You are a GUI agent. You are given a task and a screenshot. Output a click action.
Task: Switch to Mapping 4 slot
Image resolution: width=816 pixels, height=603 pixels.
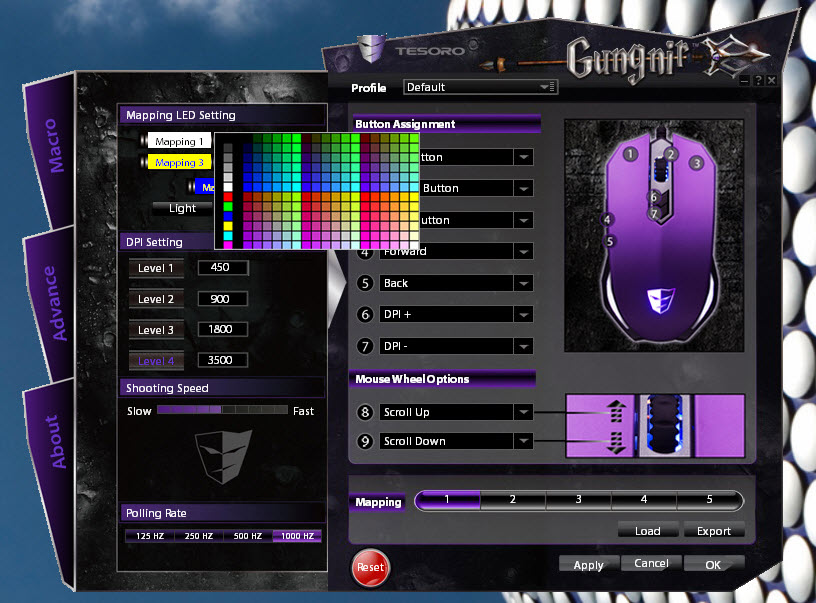click(644, 500)
